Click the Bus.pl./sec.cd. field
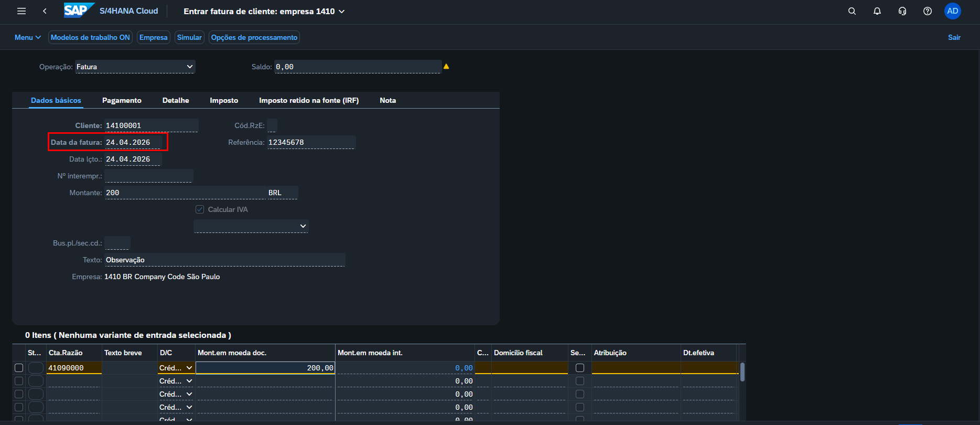Viewport: 980px width, 425px height. click(x=117, y=243)
